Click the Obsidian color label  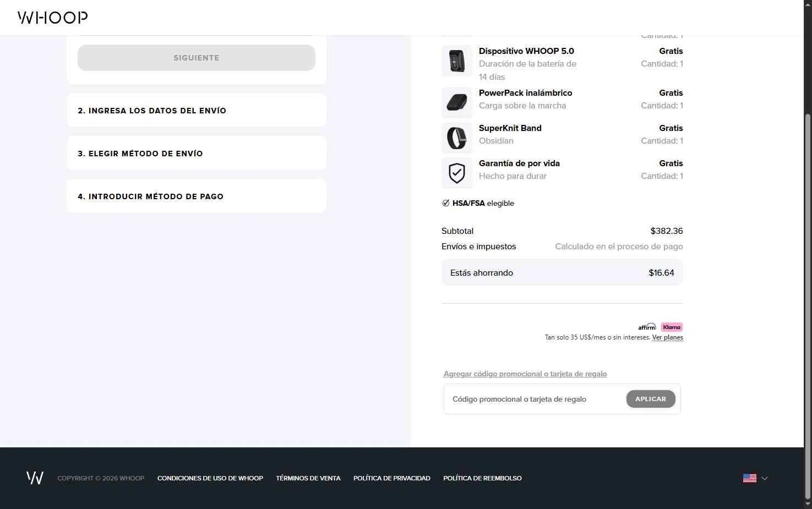[496, 141]
